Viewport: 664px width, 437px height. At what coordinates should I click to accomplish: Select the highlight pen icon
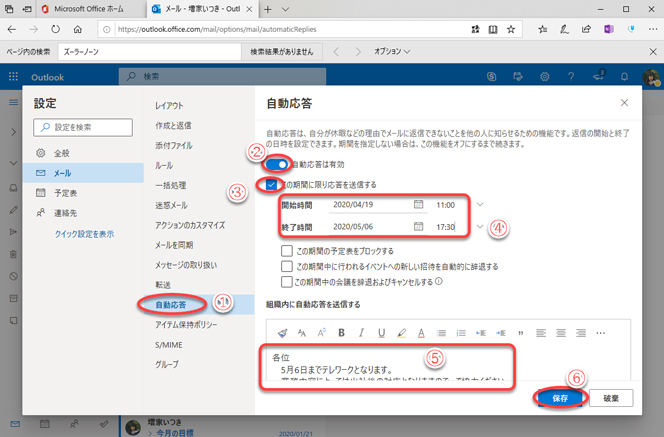coord(401,333)
